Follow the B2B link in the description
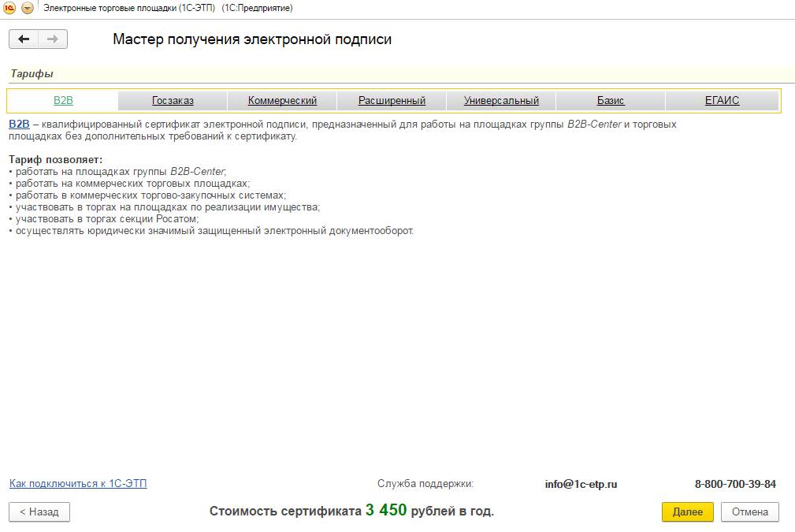The width and height of the screenshot is (795, 532). [19, 125]
